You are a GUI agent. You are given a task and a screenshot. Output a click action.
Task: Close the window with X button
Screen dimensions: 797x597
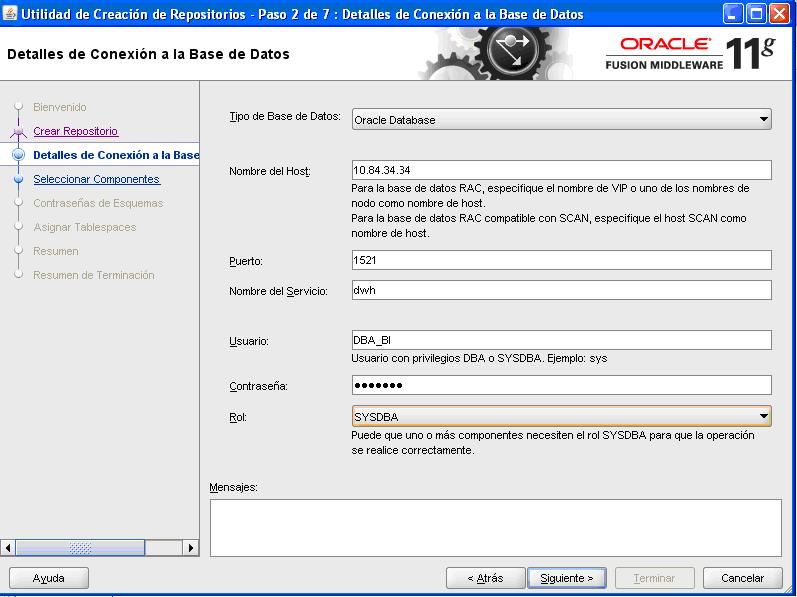click(x=779, y=13)
